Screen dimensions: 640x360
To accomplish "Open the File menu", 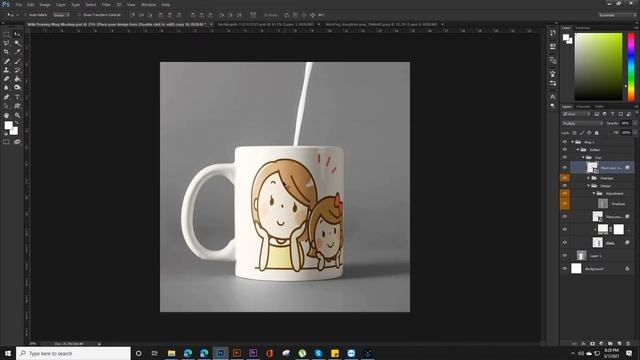I will tap(19, 4).
